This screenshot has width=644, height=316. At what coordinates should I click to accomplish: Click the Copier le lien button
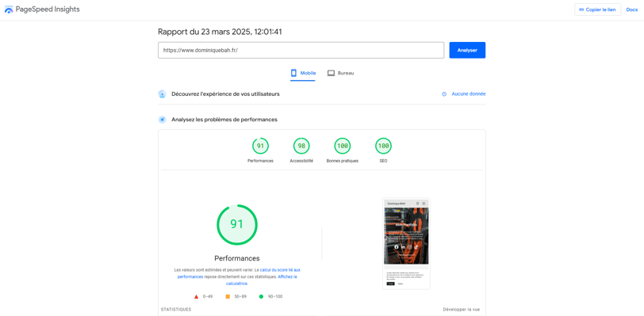click(597, 10)
